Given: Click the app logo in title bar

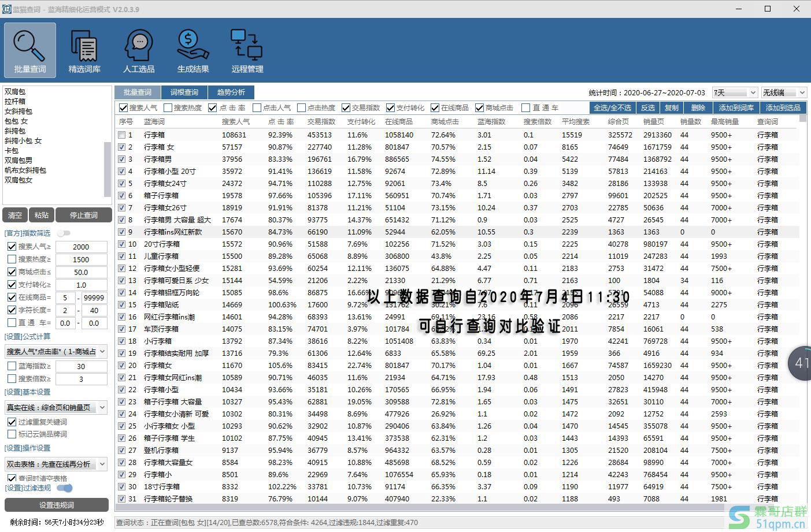Looking at the screenshot, I should [7, 9].
